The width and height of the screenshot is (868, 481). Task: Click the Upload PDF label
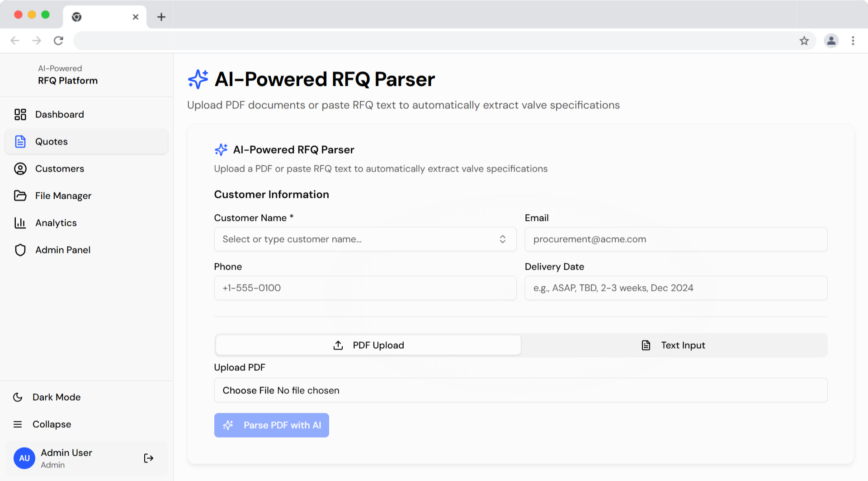(x=240, y=367)
